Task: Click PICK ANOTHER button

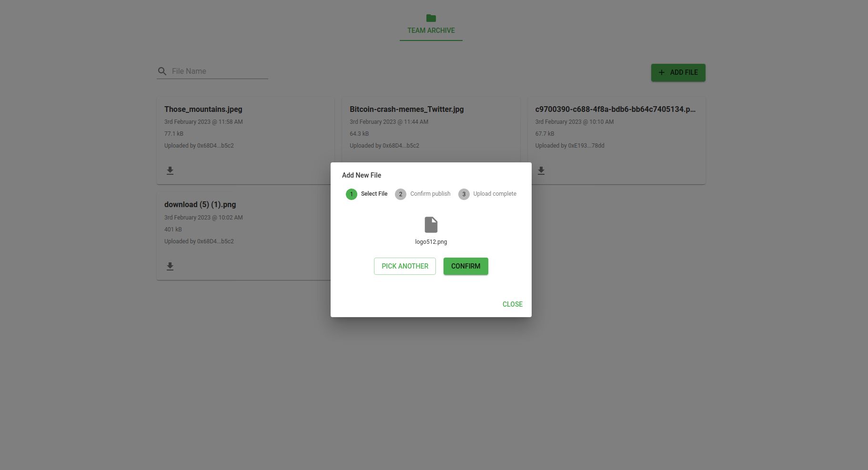Action: [x=405, y=266]
